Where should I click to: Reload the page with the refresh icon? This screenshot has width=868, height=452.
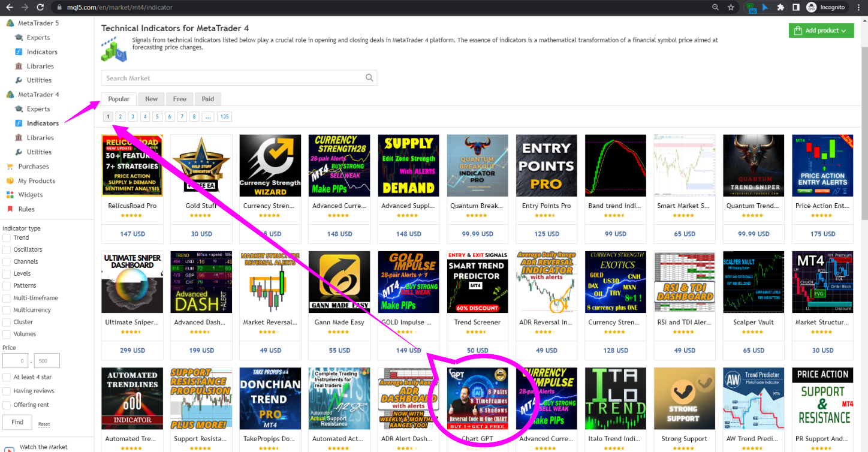click(40, 7)
